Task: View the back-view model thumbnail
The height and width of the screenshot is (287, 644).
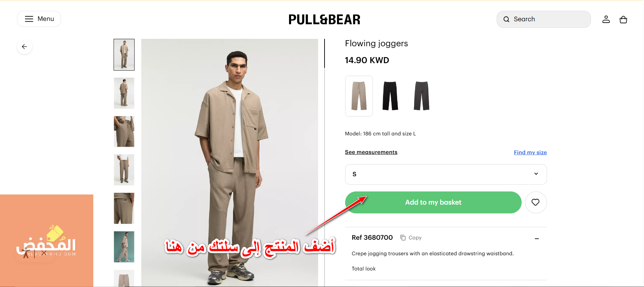Action: pyautogui.click(x=124, y=93)
